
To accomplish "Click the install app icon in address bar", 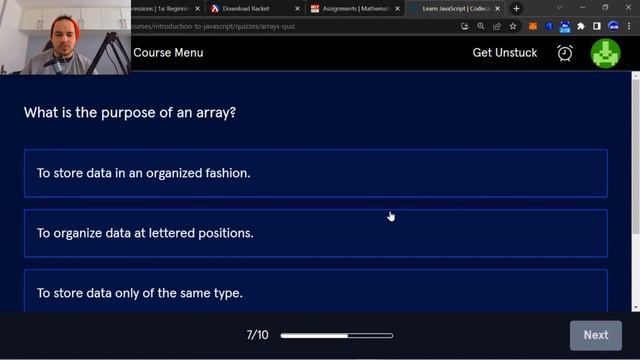I will [x=464, y=26].
